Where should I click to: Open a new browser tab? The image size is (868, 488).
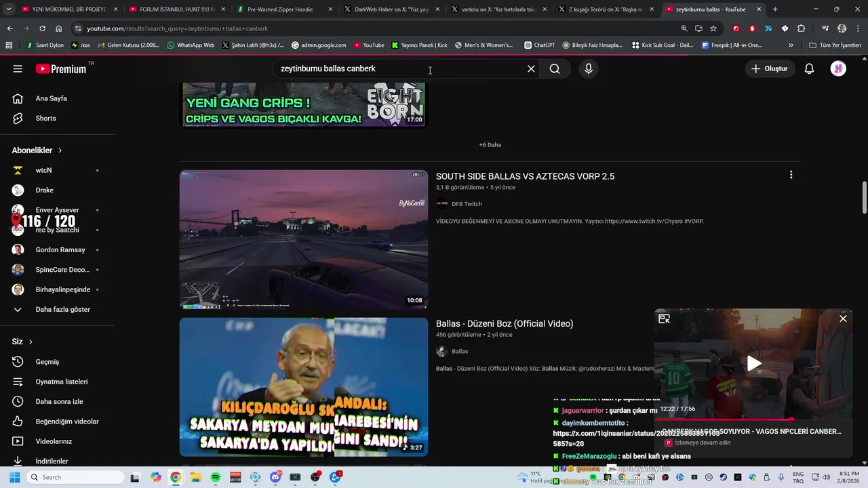click(x=775, y=9)
